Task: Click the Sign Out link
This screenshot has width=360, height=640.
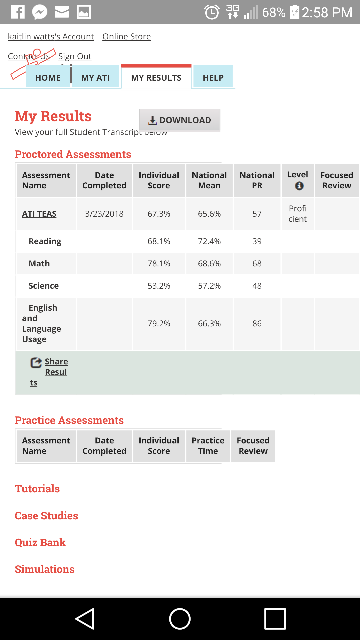Action: click(75, 56)
